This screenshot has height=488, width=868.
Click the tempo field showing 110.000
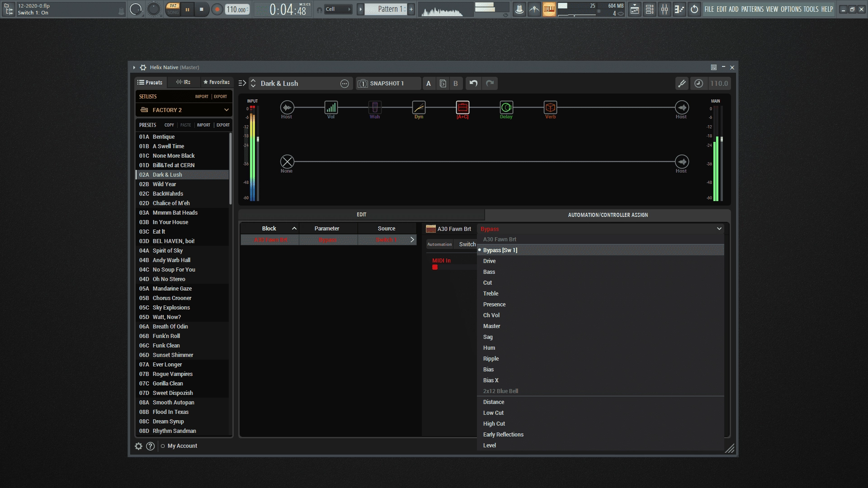point(237,9)
